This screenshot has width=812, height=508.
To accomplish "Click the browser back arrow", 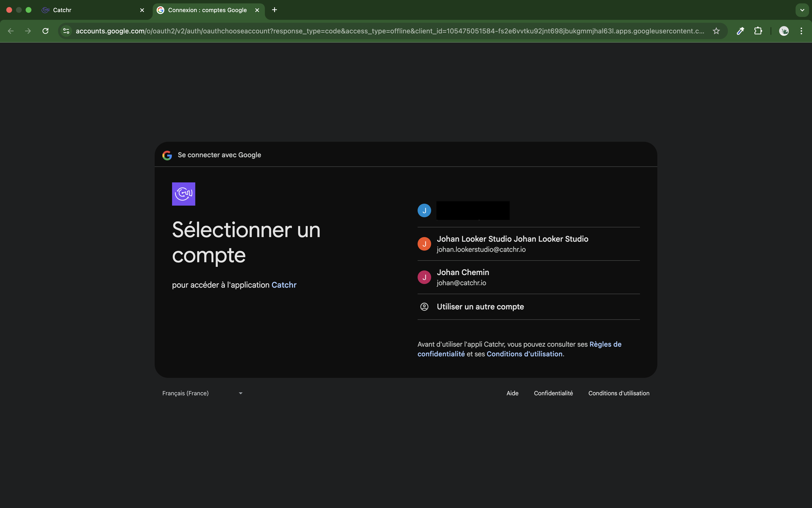I will click(x=11, y=31).
